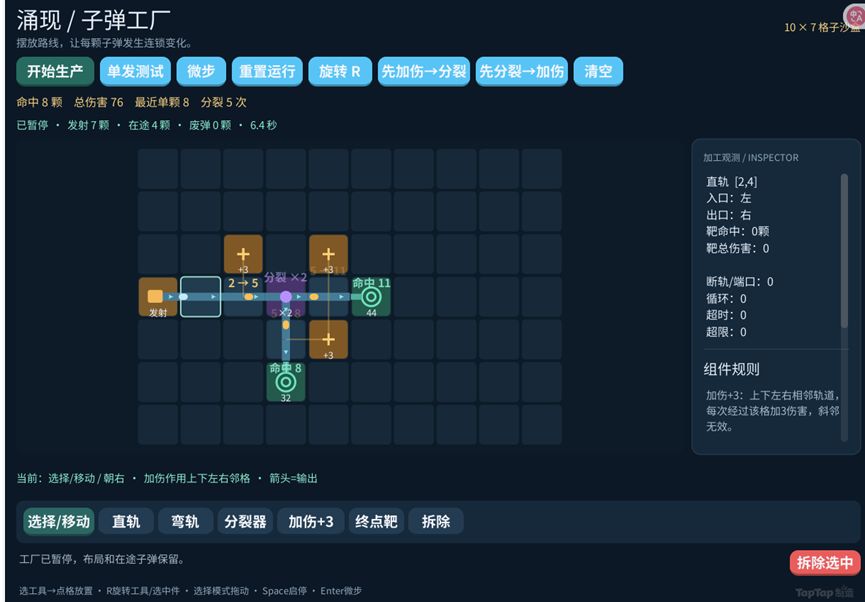Click the 命中 8 target tile
865x602 pixels.
[x=286, y=382]
